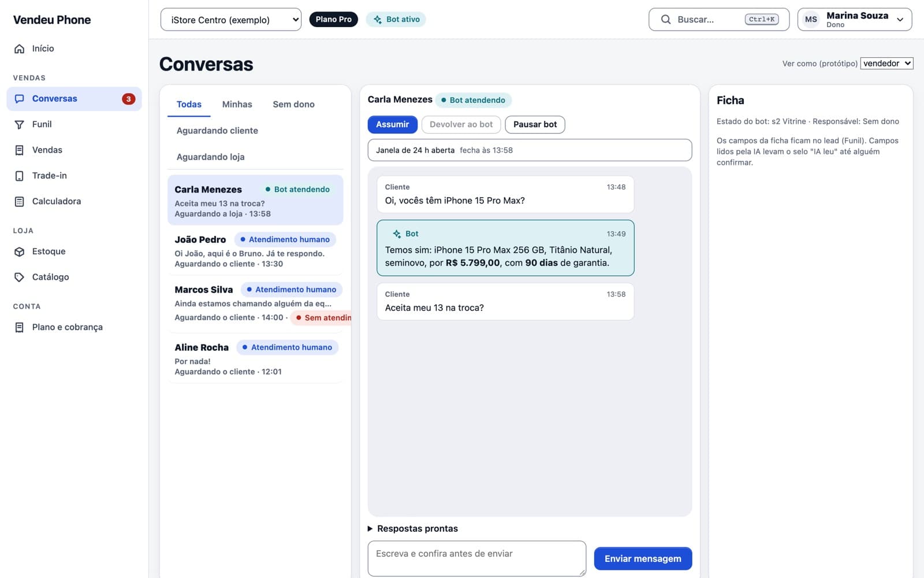Expand the Respostas prontas section
The image size is (924, 578).
coord(413,528)
